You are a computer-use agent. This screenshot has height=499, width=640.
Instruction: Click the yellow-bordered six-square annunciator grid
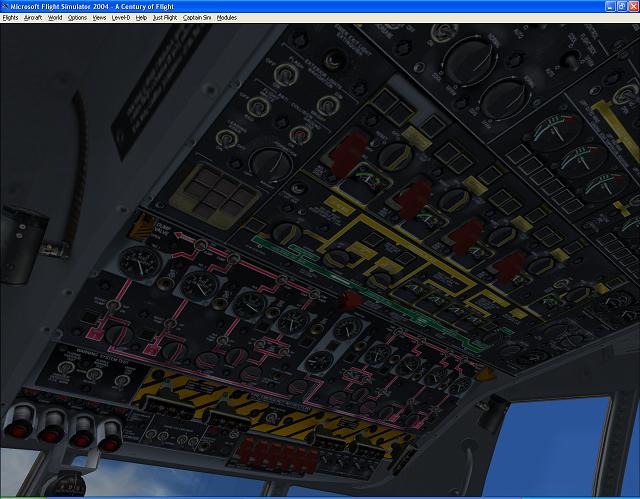pos(214,195)
